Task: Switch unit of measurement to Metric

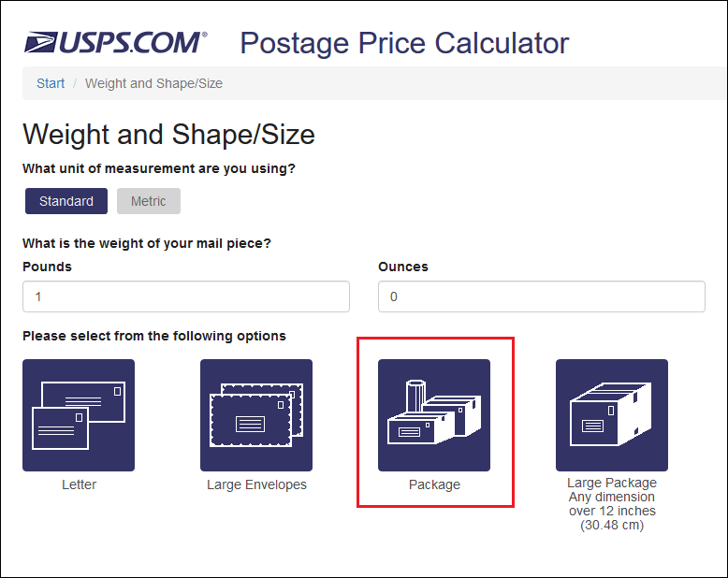Action: [x=149, y=201]
